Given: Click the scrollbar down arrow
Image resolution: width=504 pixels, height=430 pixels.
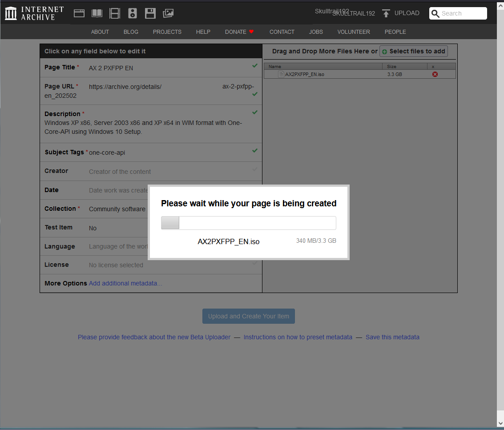Looking at the screenshot, I should tap(500, 424).
